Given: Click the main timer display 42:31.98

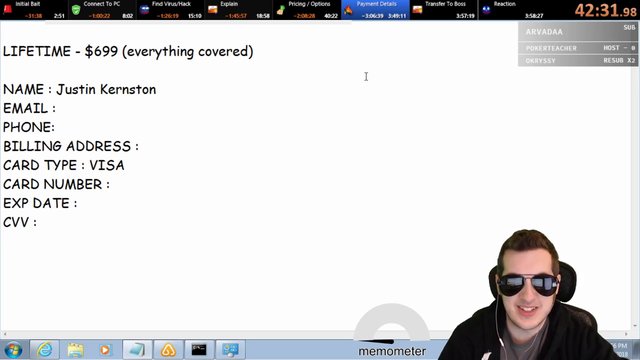Looking at the screenshot, I should click(605, 10).
